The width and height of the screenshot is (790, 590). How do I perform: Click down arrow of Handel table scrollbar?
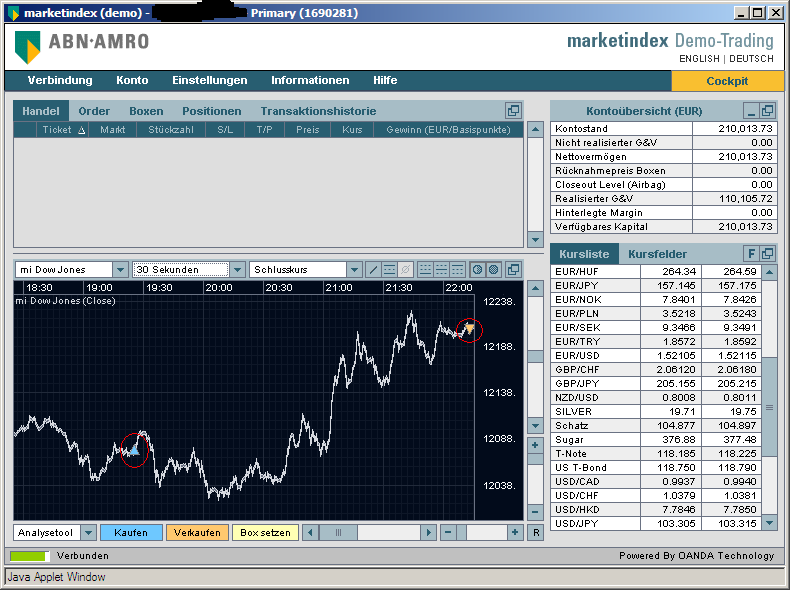click(535, 240)
